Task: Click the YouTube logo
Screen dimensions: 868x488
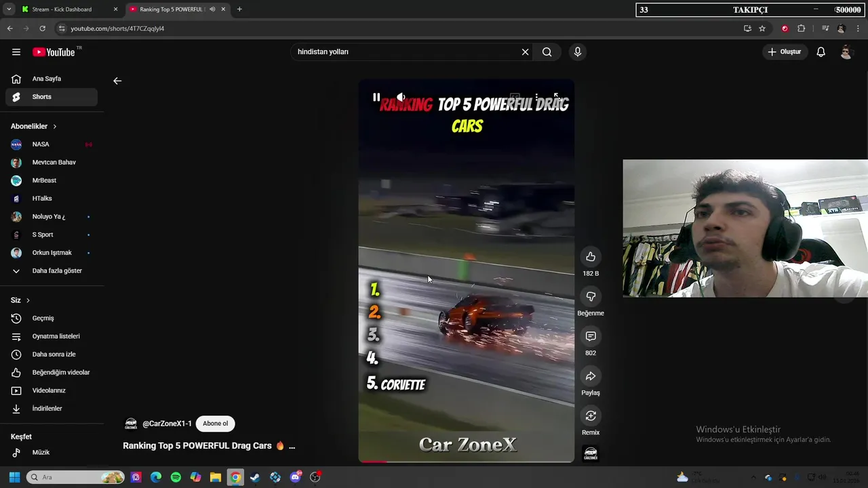Action: pos(54,52)
